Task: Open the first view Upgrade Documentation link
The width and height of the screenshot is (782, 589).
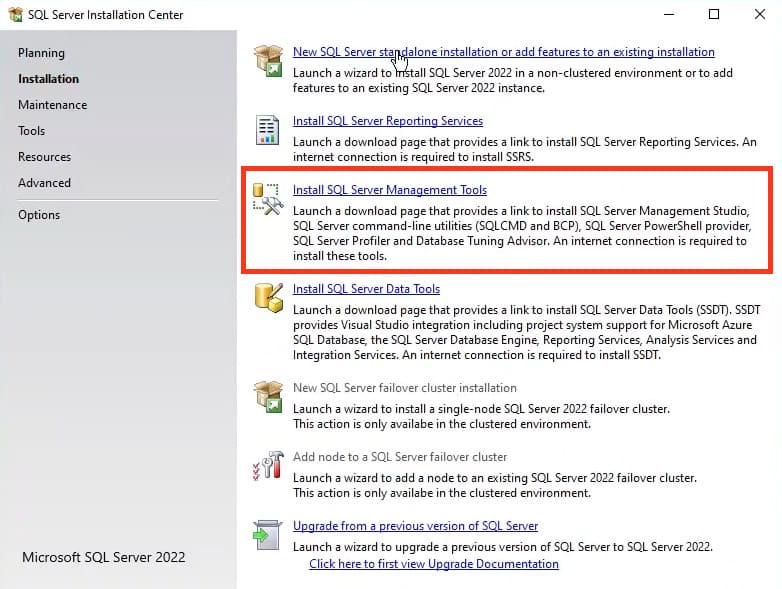Action: point(433,564)
